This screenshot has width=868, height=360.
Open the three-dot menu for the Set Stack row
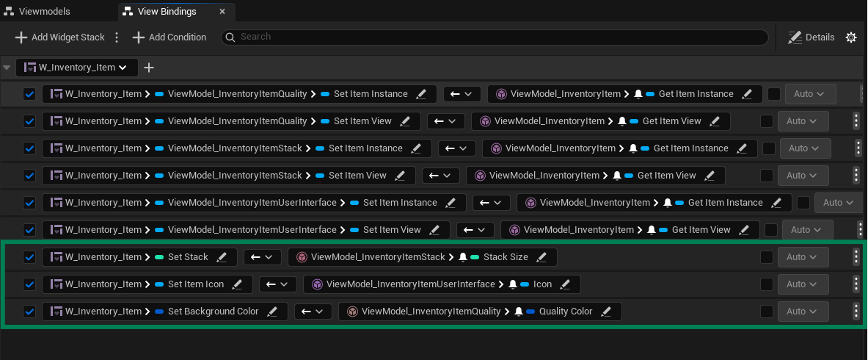click(x=856, y=257)
